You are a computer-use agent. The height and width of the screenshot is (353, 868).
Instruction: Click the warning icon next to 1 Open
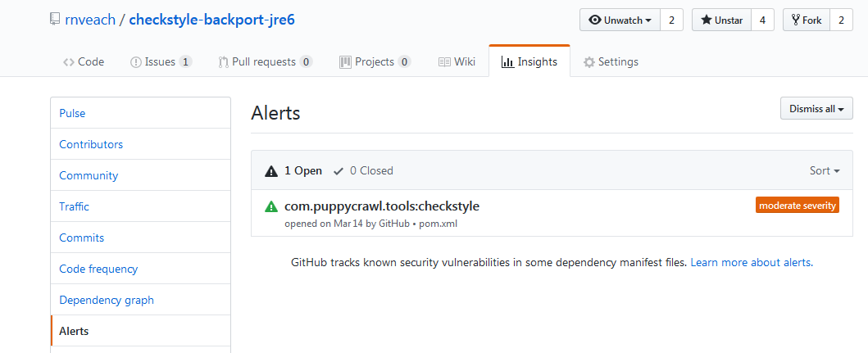[x=271, y=171]
